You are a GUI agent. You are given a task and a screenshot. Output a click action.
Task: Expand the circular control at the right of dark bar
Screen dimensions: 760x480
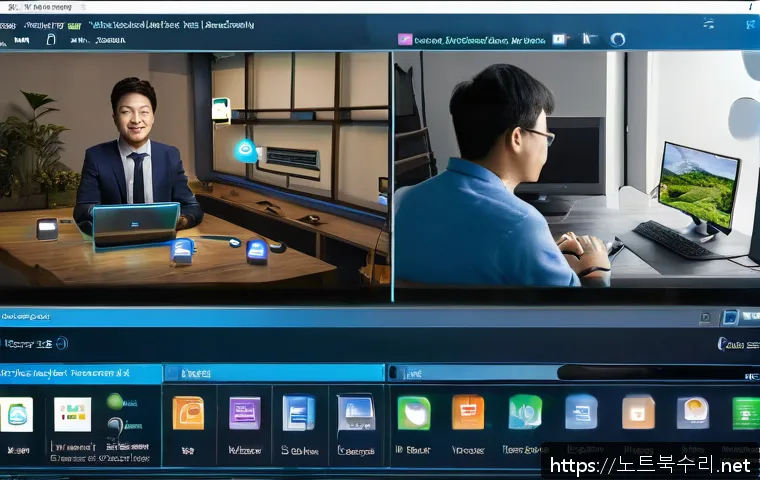[x=722, y=344]
